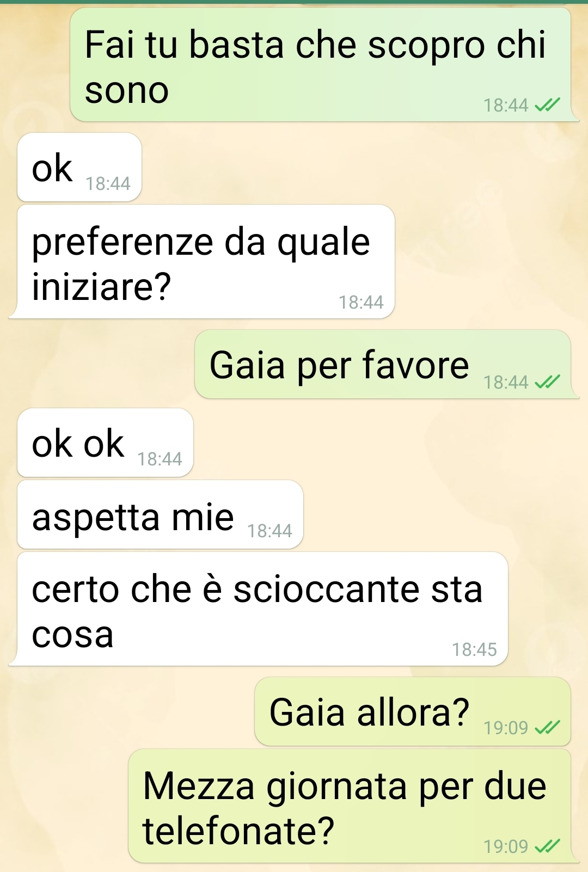This screenshot has width=588, height=872.
Task: Click the 18:45 timestamp on the 'scioccante' message
Action: 474,649
